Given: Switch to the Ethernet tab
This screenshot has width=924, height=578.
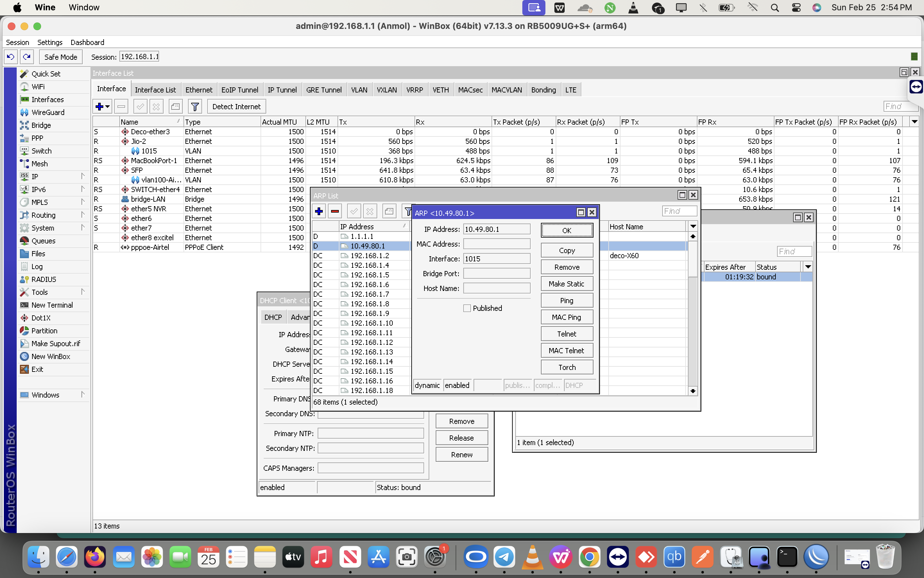Looking at the screenshot, I should pyautogui.click(x=199, y=90).
